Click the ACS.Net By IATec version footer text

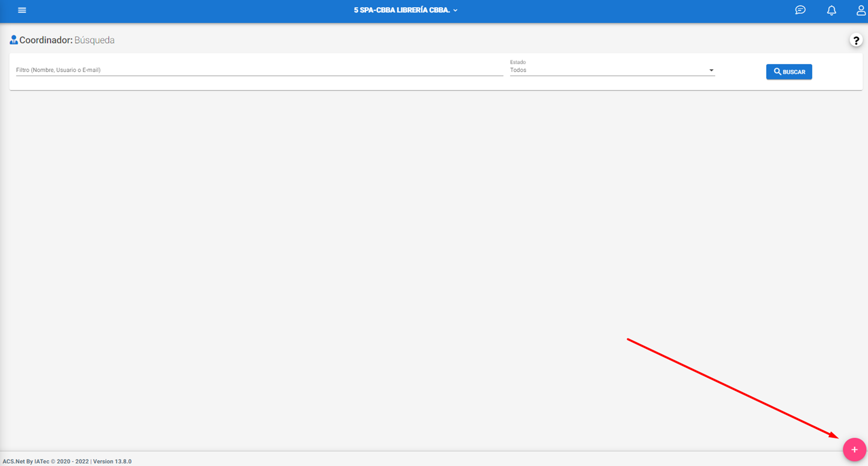67,461
